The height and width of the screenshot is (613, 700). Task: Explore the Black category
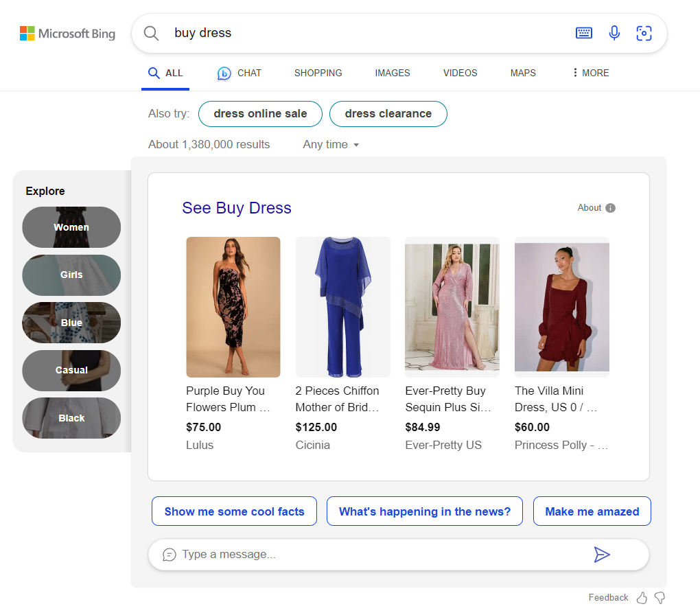pyautogui.click(x=71, y=418)
